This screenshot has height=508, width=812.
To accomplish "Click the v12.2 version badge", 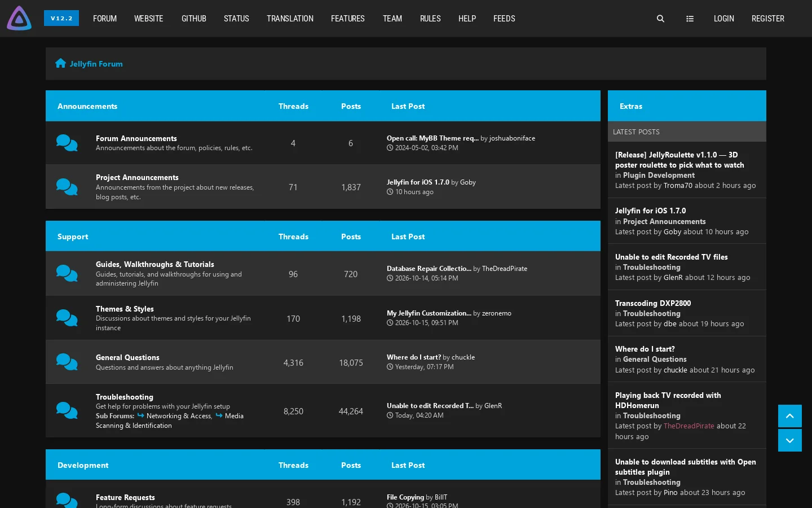I will pyautogui.click(x=61, y=18).
